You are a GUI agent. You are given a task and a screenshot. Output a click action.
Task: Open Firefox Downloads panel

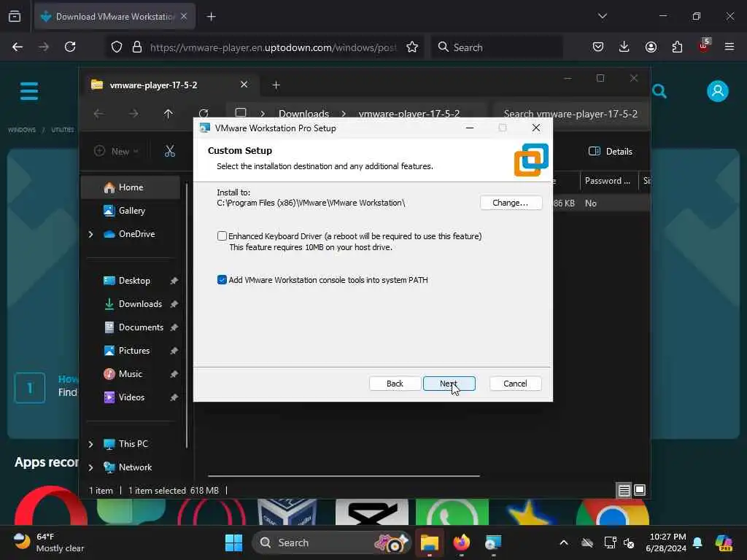(x=624, y=47)
